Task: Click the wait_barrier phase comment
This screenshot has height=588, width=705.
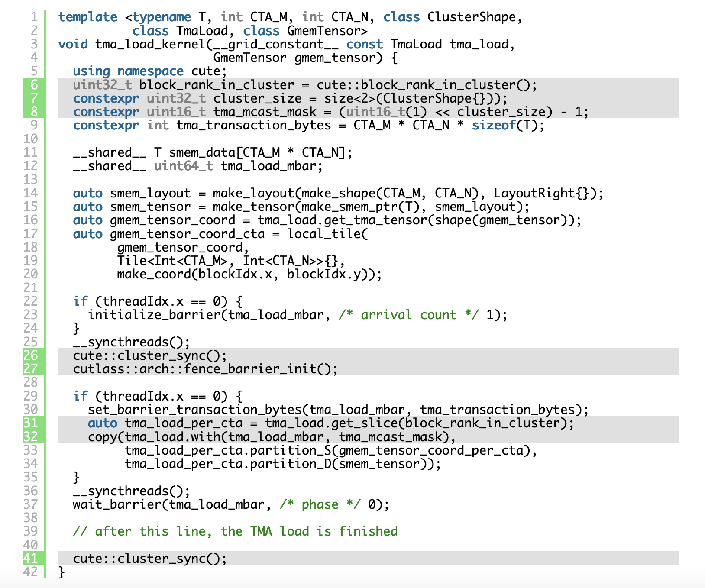Action: 320,504
